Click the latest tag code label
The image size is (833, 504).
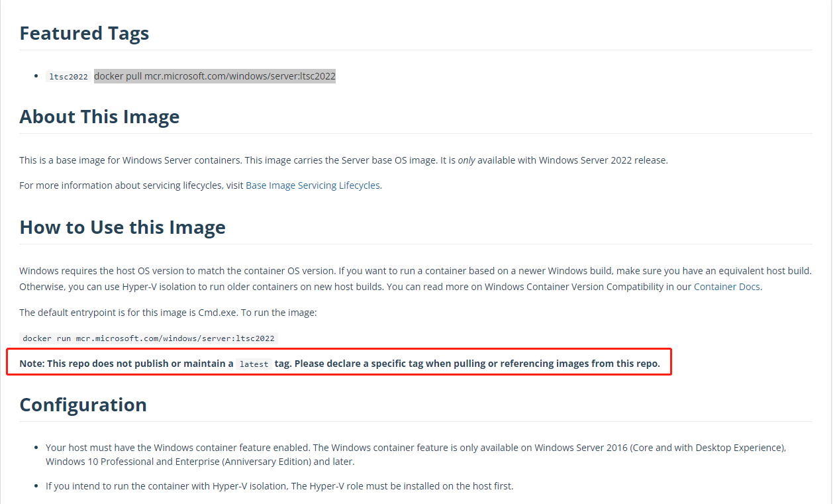coord(254,364)
